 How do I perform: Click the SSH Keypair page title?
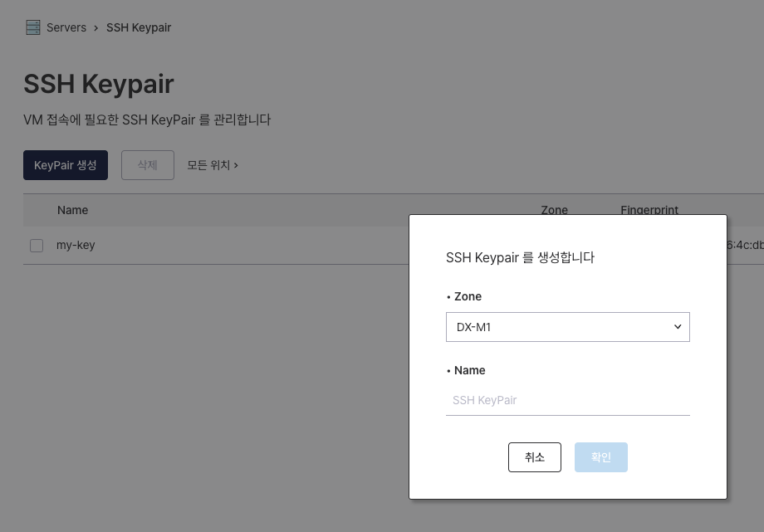click(98, 84)
